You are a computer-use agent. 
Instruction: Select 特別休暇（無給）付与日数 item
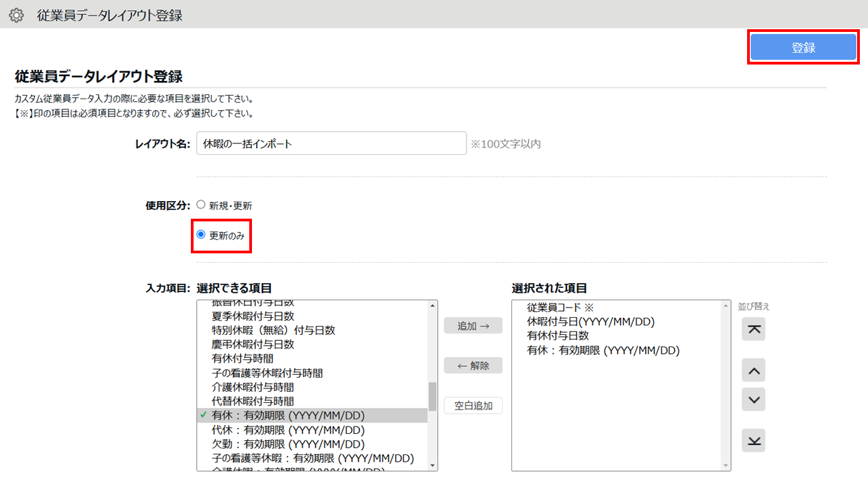312,330
